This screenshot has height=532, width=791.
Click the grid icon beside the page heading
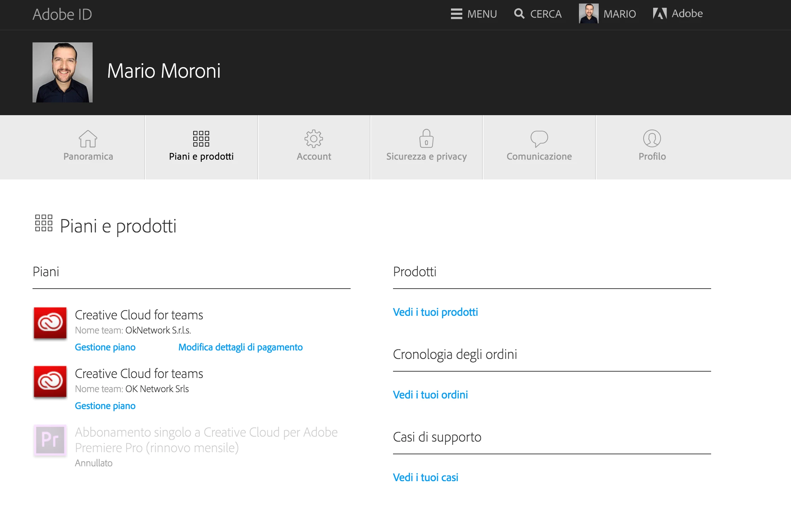pyautogui.click(x=44, y=223)
